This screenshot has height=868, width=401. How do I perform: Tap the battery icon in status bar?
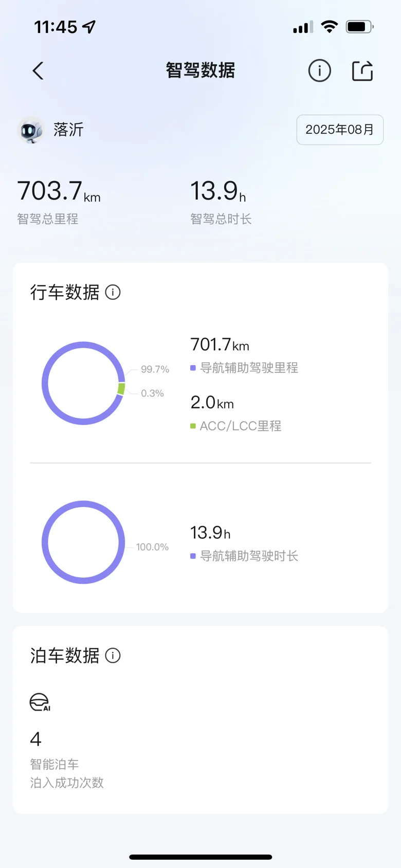tap(359, 27)
